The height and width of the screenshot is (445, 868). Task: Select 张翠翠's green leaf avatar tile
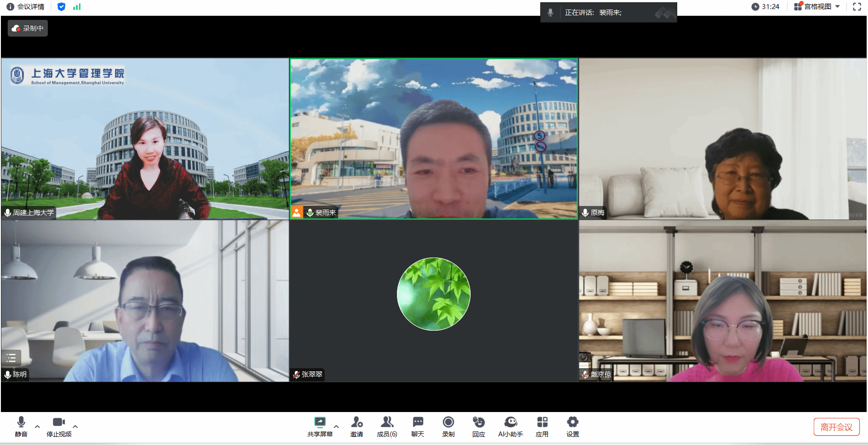[434, 294]
